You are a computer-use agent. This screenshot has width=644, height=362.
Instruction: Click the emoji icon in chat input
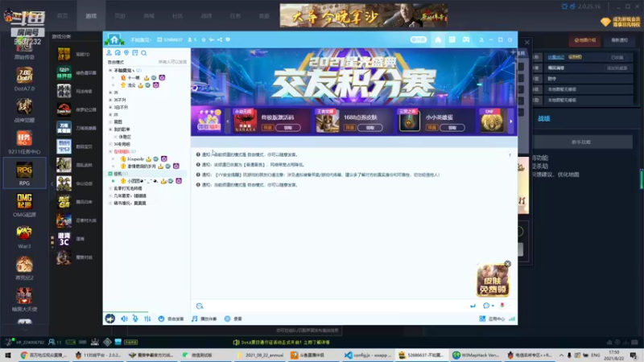point(200,306)
